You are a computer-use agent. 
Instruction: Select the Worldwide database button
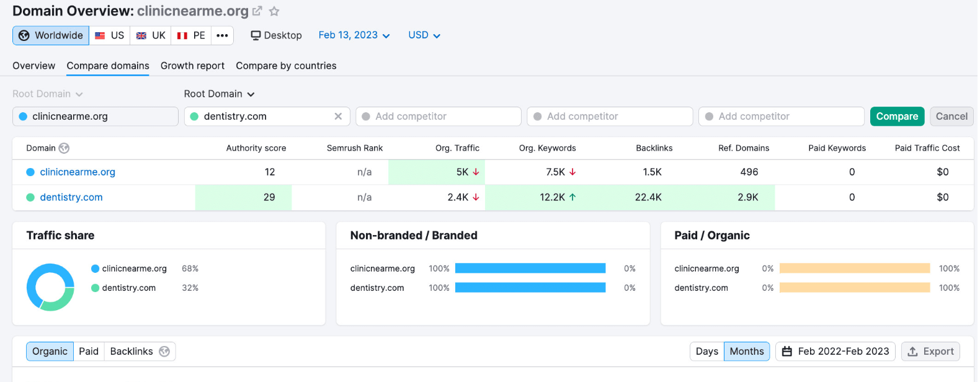click(51, 35)
